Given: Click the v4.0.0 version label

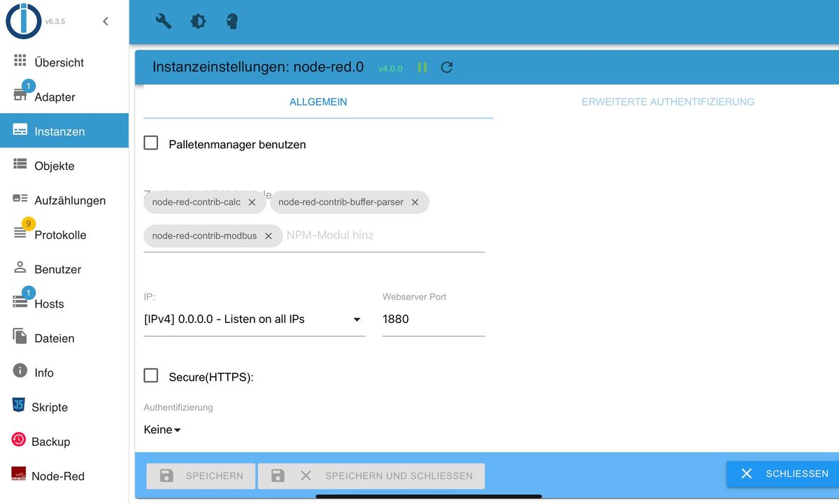Looking at the screenshot, I should [390, 69].
